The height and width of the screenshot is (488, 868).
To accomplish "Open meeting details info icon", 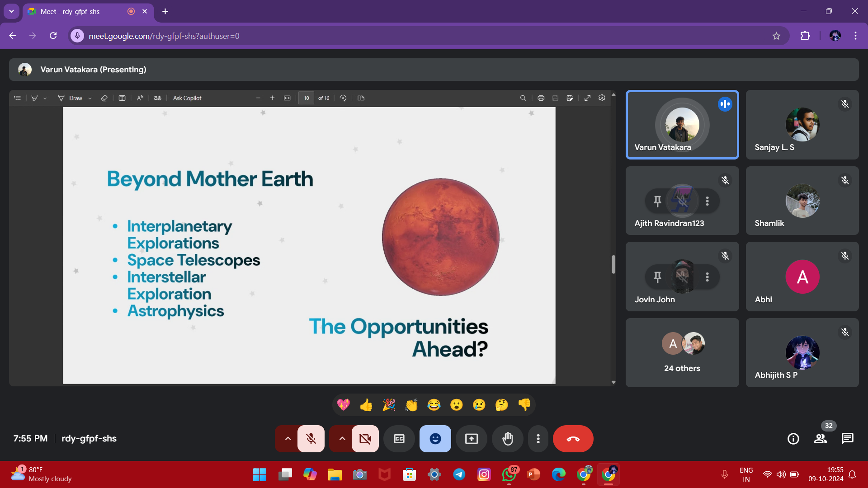I will [793, 439].
